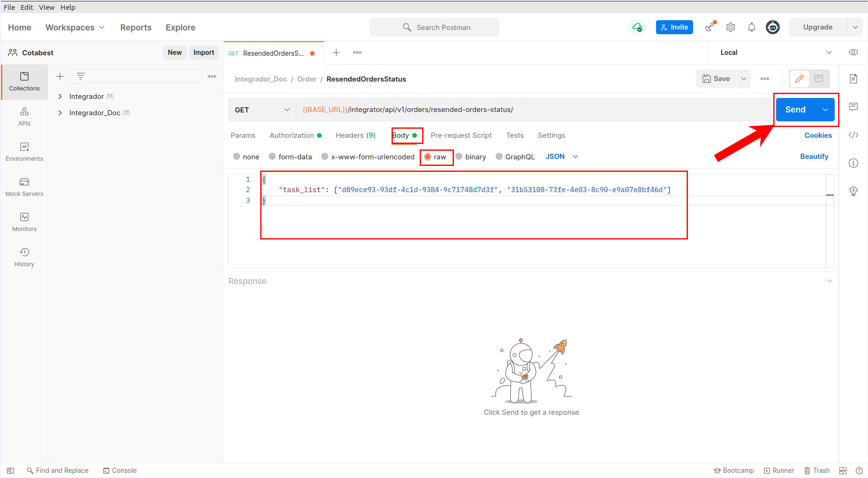
Task: Open the code snippet icon
Action: (x=853, y=135)
